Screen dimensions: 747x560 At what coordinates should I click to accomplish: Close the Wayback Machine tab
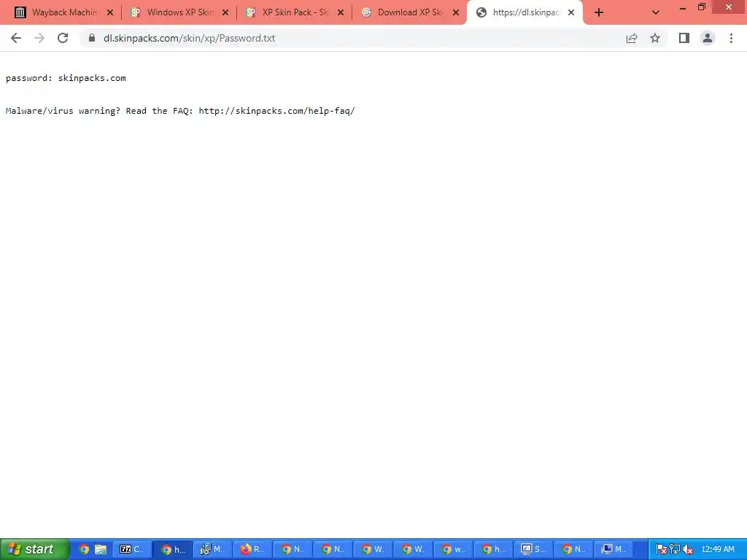tap(110, 12)
